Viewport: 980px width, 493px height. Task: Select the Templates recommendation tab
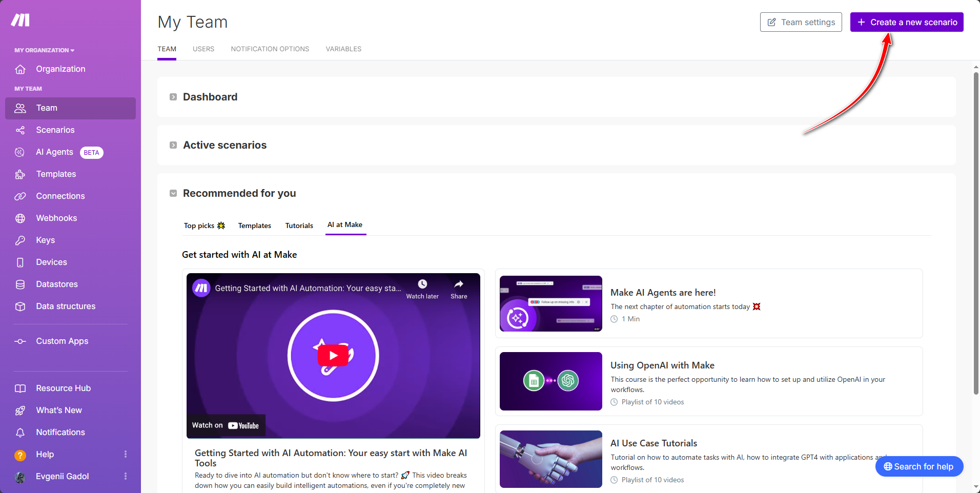tap(255, 225)
